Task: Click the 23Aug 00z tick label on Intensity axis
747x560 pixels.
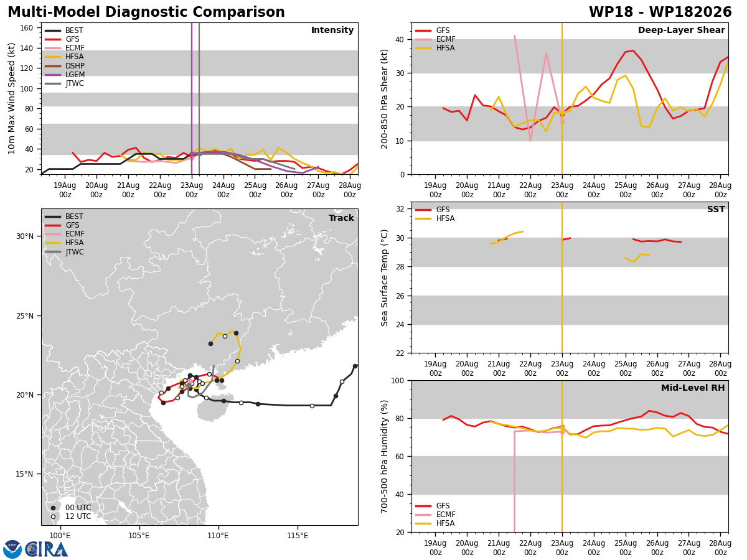Action: pos(191,190)
